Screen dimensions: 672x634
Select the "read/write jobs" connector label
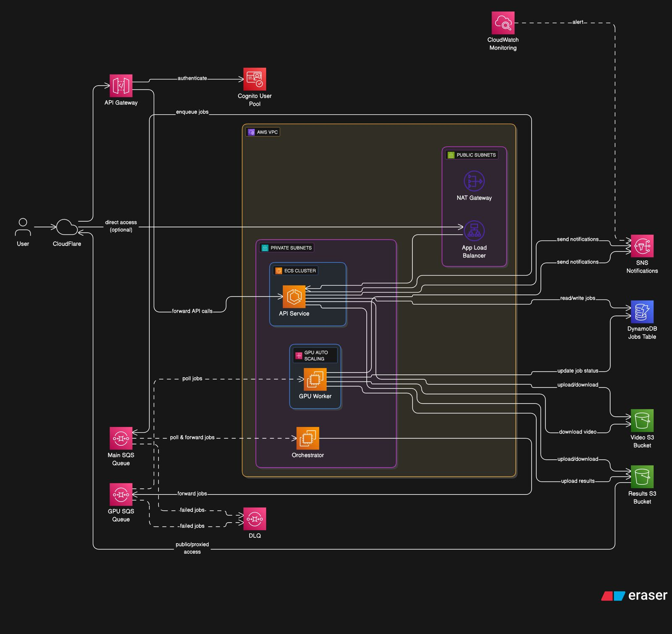pyautogui.click(x=578, y=298)
